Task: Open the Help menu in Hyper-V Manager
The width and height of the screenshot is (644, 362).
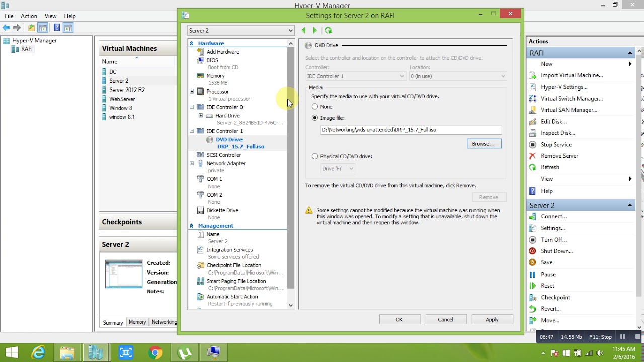Action: click(70, 16)
